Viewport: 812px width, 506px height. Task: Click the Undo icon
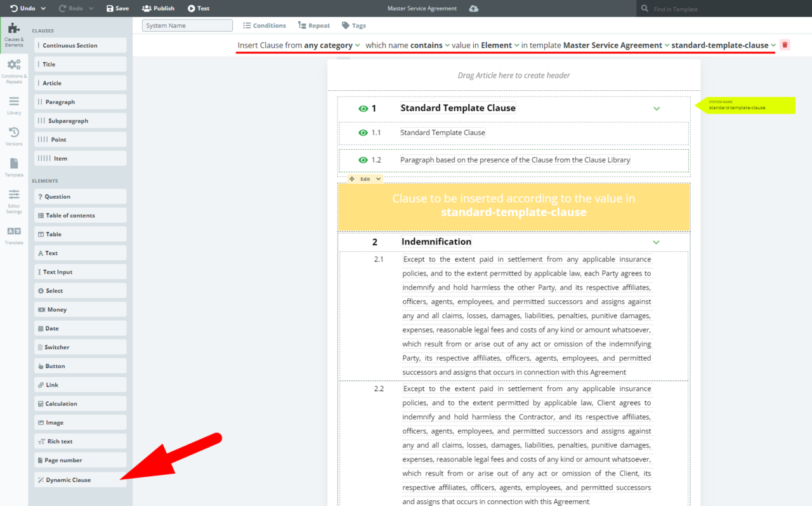coord(16,8)
